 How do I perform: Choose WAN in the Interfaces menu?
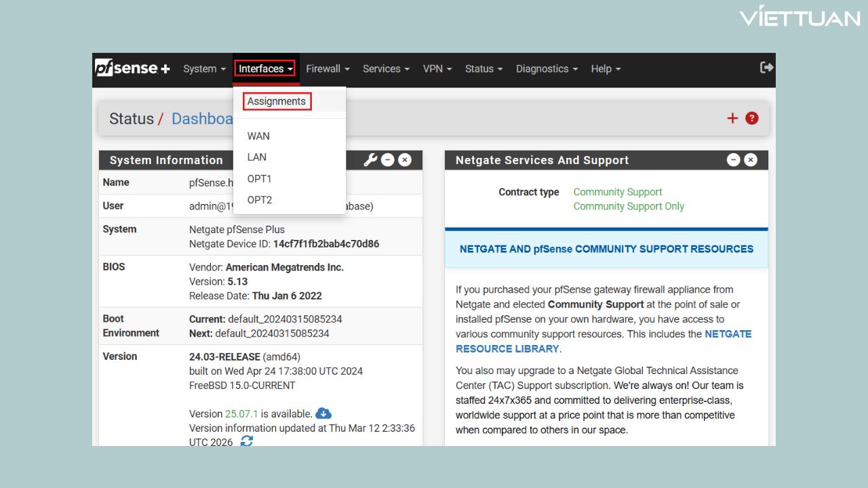[258, 136]
